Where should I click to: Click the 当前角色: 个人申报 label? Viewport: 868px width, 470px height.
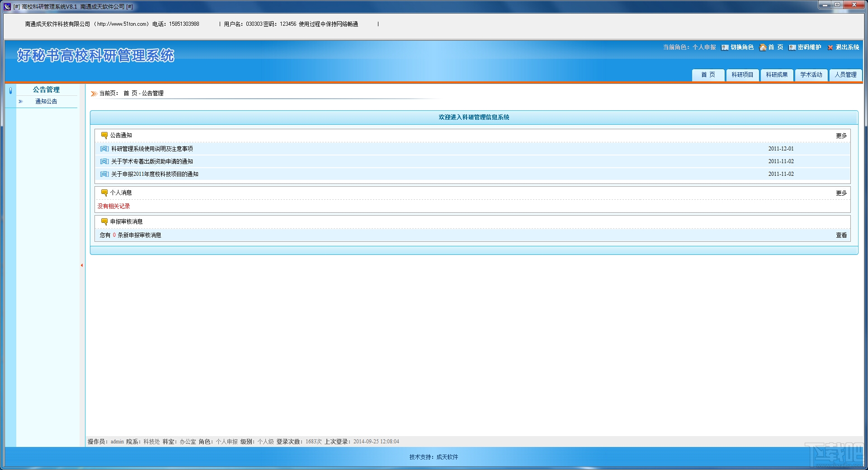pyautogui.click(x=689, y=47)
